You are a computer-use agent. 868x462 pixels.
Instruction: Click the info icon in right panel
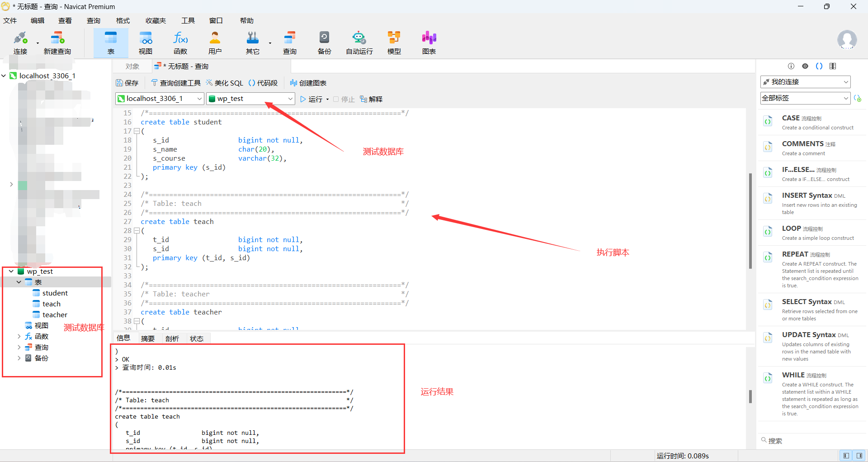point(791,66)
